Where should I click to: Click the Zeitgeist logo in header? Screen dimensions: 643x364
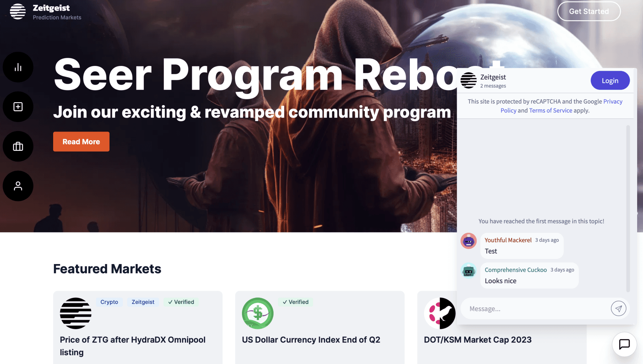pyautogui.click(x=18, y=11)
